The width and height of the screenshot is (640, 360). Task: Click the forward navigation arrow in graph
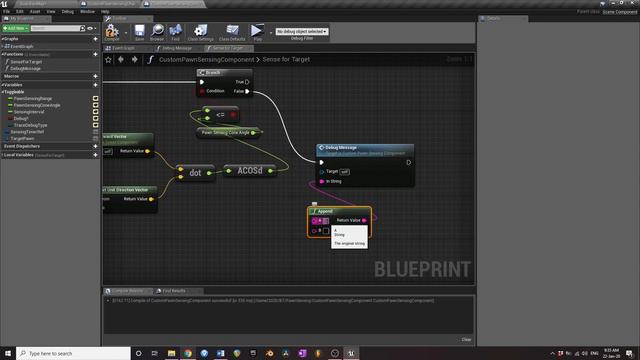pos(134,60)
